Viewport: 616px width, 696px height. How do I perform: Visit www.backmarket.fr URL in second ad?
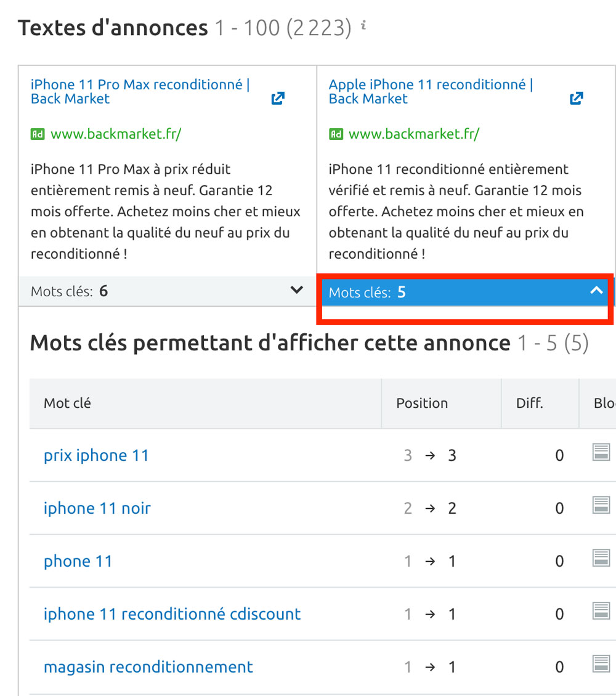(414, 134)
